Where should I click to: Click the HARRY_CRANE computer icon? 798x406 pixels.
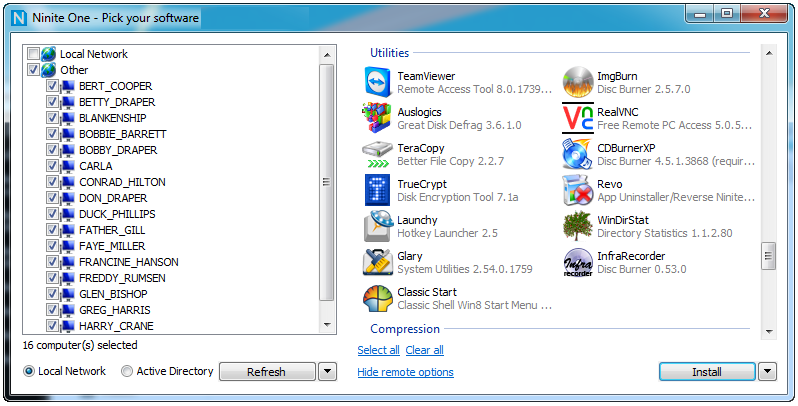[x=67, y=326]
